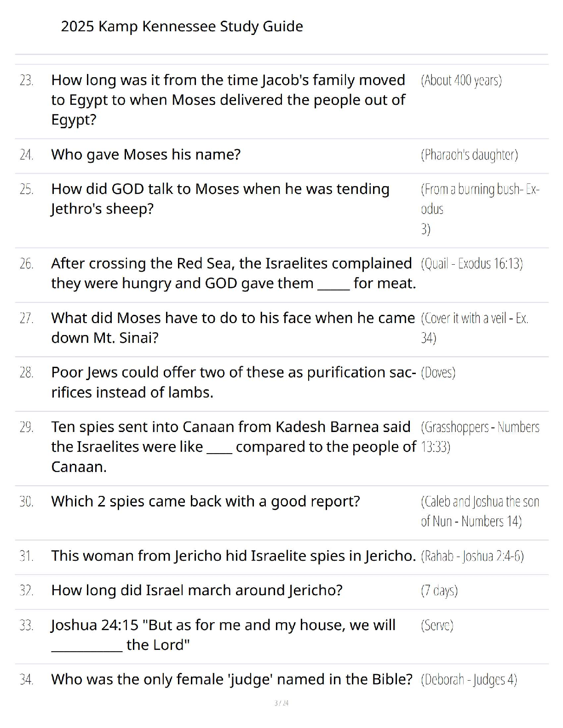Viewport: 563px width, 728px height.
Task: Select the question about 2 spies' good report
Action: 206,501
